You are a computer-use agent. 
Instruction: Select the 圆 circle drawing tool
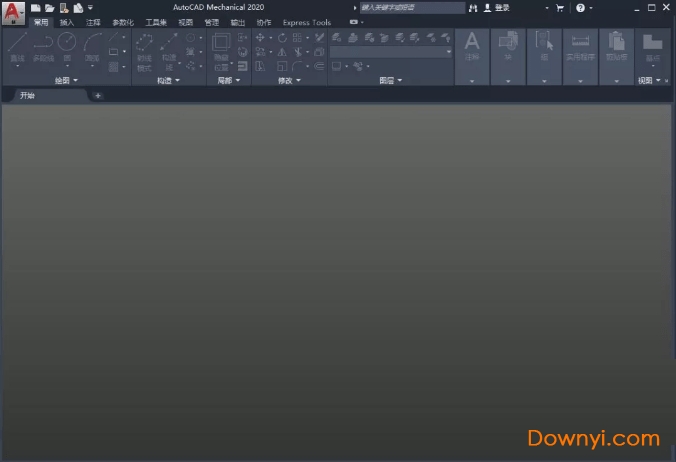(67, 49)
